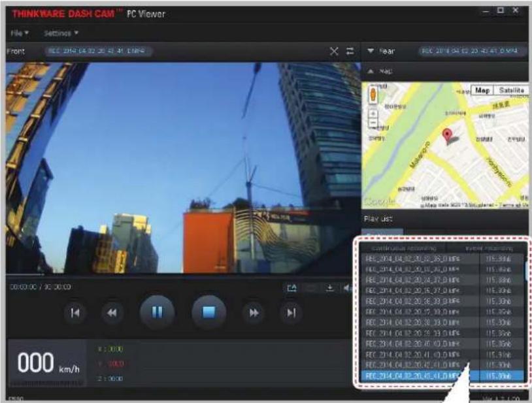The height and width of the screenshot is (403, 532).
Task: Stop the video playback
Action: [x=208, y=312]
